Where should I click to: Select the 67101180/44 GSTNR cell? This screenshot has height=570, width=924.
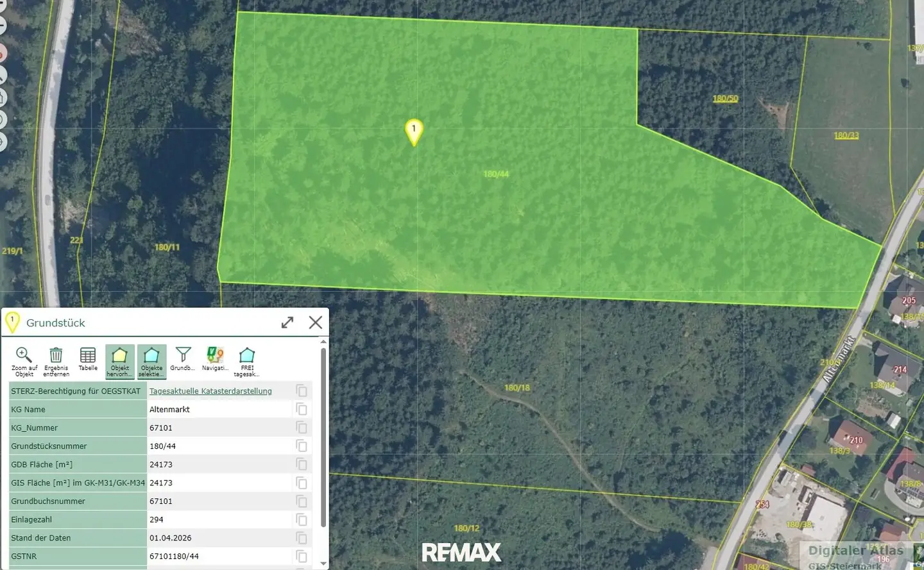(220, 556)
